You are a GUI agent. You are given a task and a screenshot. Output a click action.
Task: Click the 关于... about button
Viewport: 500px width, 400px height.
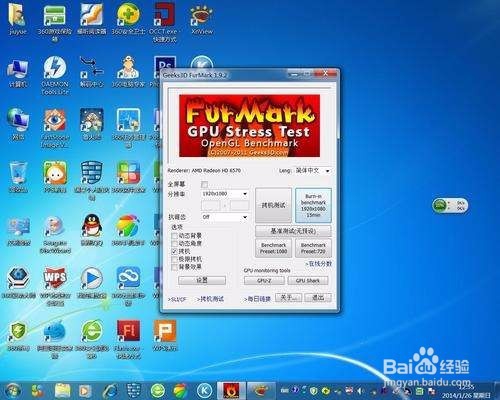pos(288,297)
